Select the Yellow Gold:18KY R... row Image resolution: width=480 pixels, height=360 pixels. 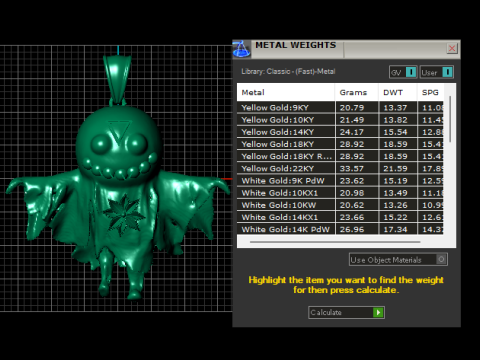pyautogui.click(x=340, y=156)
